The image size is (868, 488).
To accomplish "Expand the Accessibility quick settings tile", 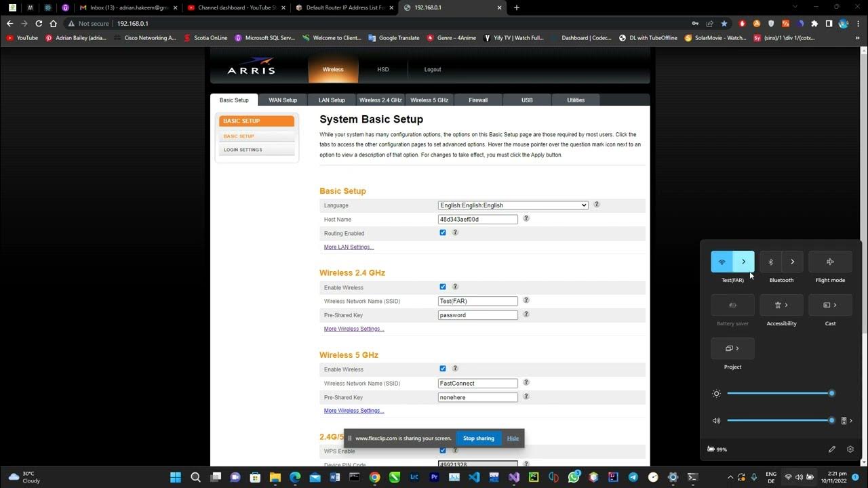I will pos(781,305).
